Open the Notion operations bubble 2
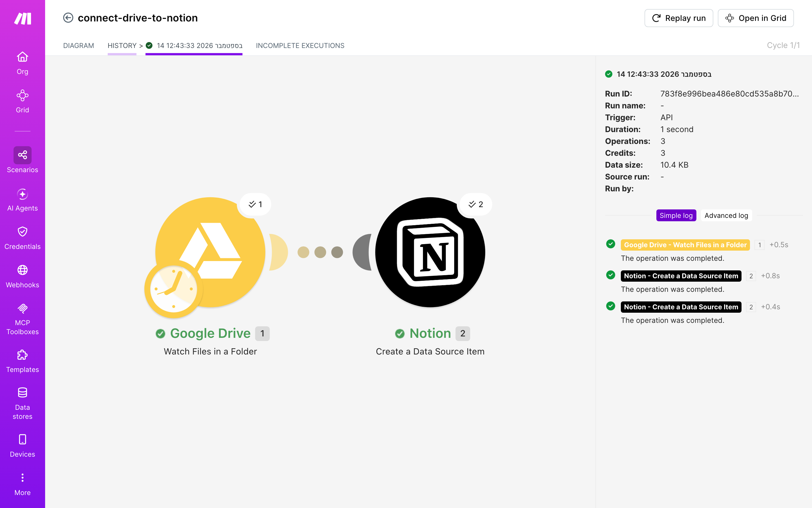This screenshot has width=812, height=508. pyautogui.click(x=475, y=204)
